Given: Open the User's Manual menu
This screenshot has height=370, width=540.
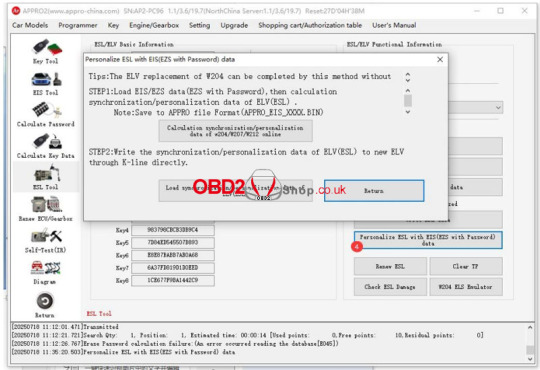Looking at the screenshot, I should point(394,25).
